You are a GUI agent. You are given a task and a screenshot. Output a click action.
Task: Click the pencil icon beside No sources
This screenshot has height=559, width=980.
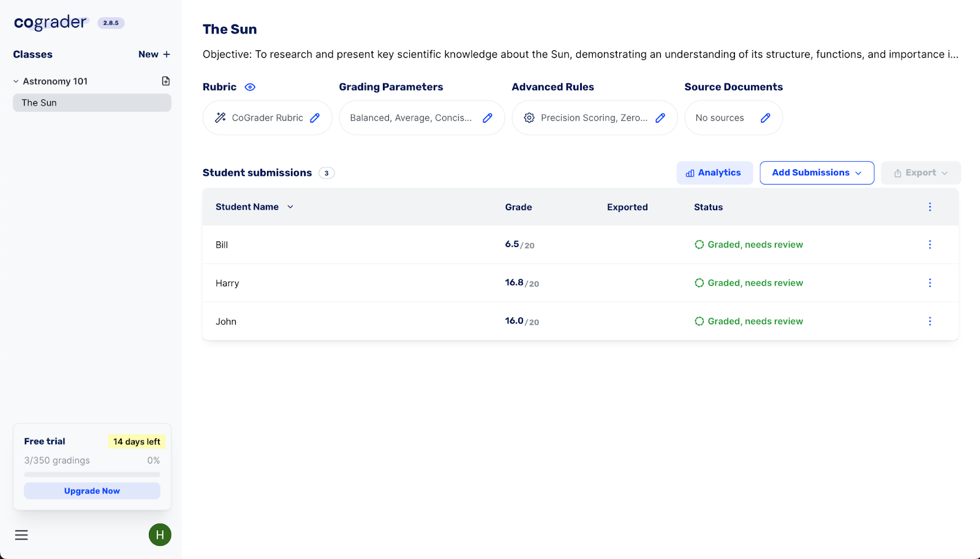coord(766,117)
